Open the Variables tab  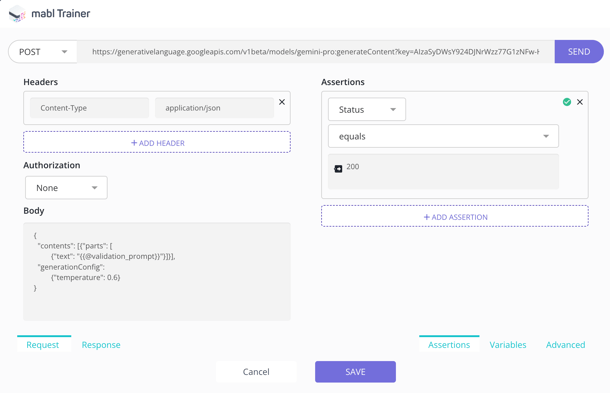(x=508, y=345)
